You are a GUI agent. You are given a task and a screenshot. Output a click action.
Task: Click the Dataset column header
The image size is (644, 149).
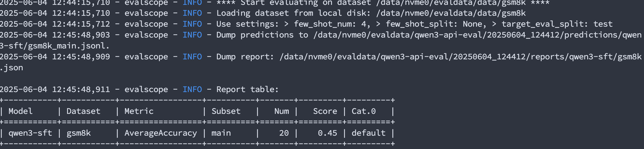coord(83,111)
